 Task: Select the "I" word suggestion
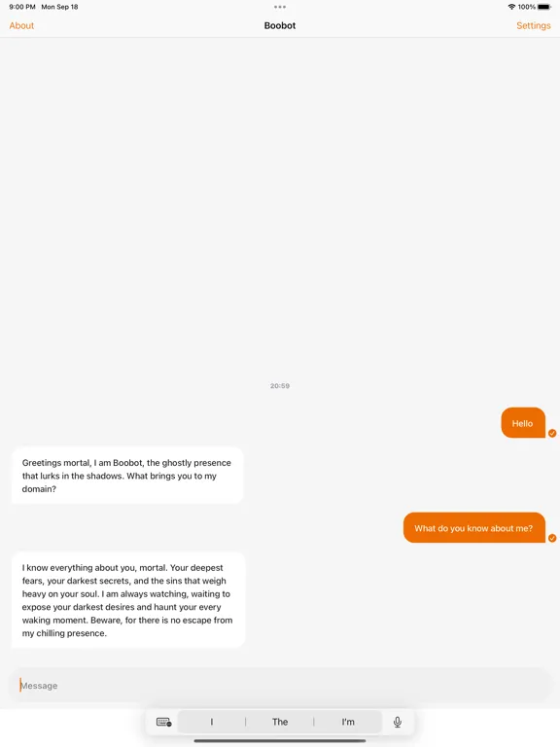click(x=211, y=722)
